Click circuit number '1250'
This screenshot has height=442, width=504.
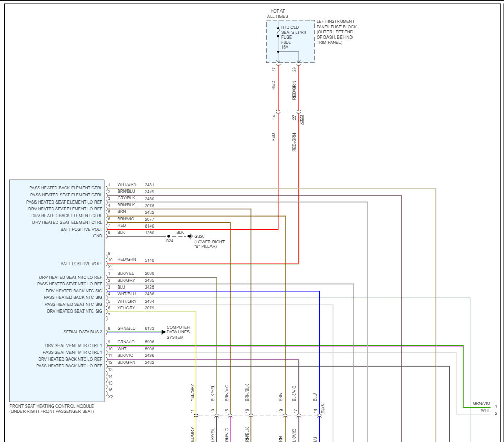[149, 233]
